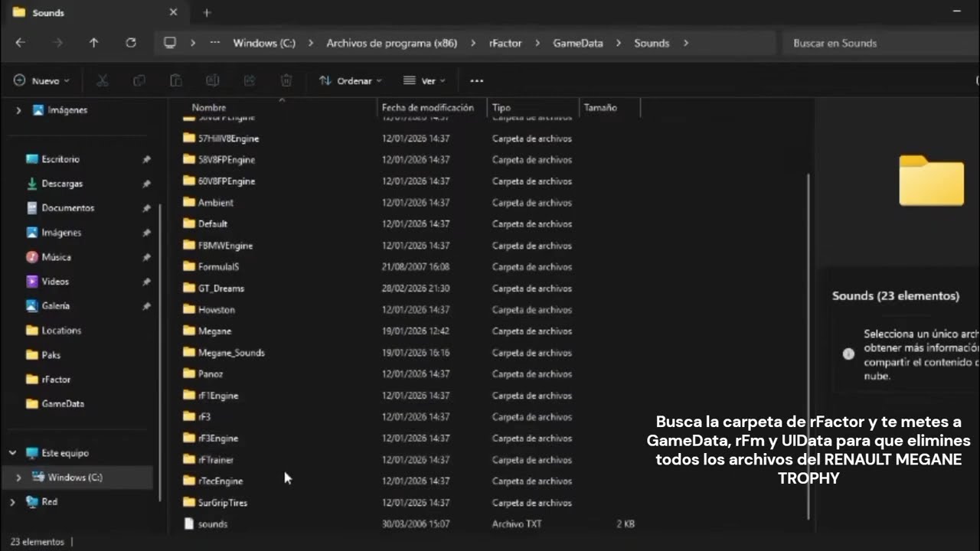Click the Rename icon in toolbar
980x551 pixels.
click(213, 80)
